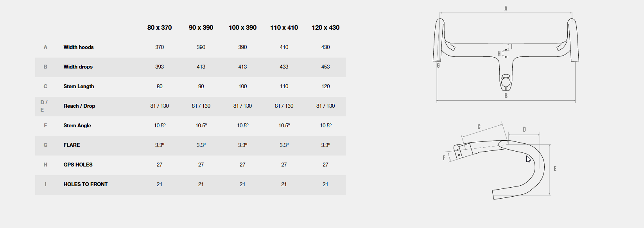The width and height of the screenshot is (644, 228).
Task: Click the 80 x 370 column header
Action: 160,27
